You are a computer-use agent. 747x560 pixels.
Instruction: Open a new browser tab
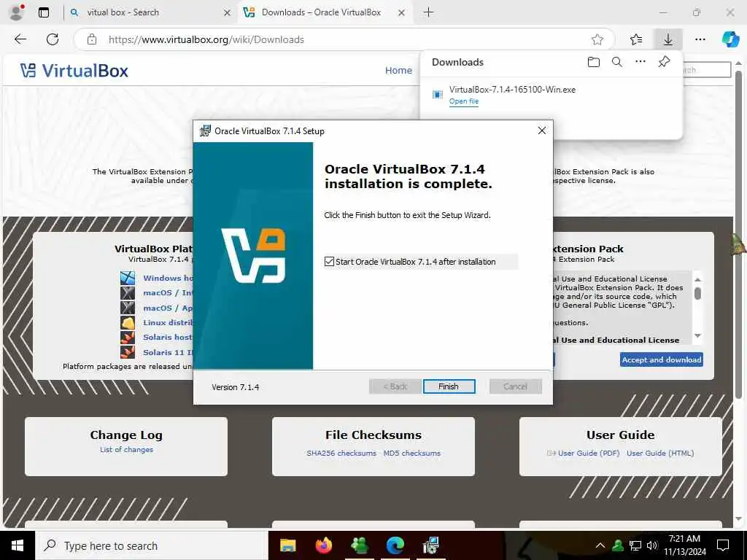click(x=428, y=12)
